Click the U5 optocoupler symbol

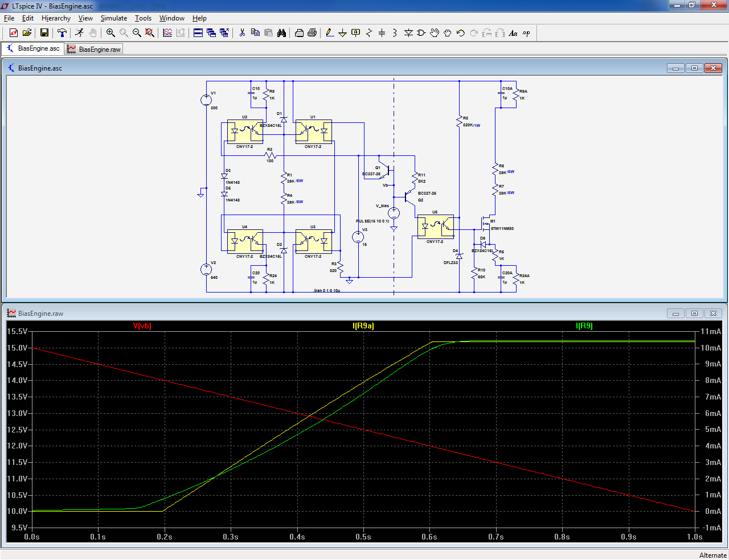[435, 227]
